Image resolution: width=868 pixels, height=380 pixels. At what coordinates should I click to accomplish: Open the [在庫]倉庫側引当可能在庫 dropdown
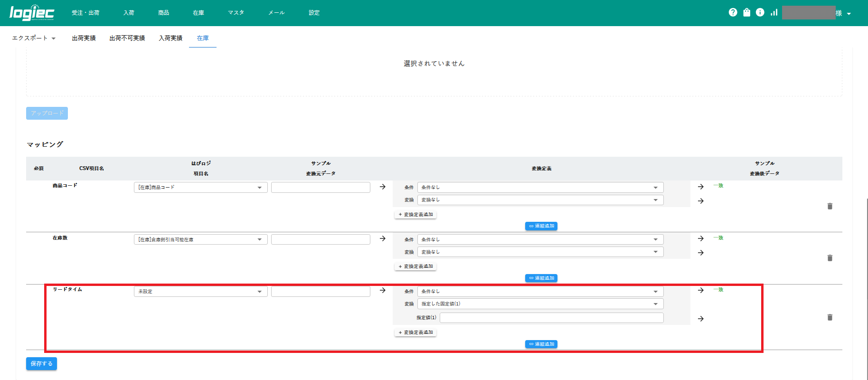click(x=200, y=240)
